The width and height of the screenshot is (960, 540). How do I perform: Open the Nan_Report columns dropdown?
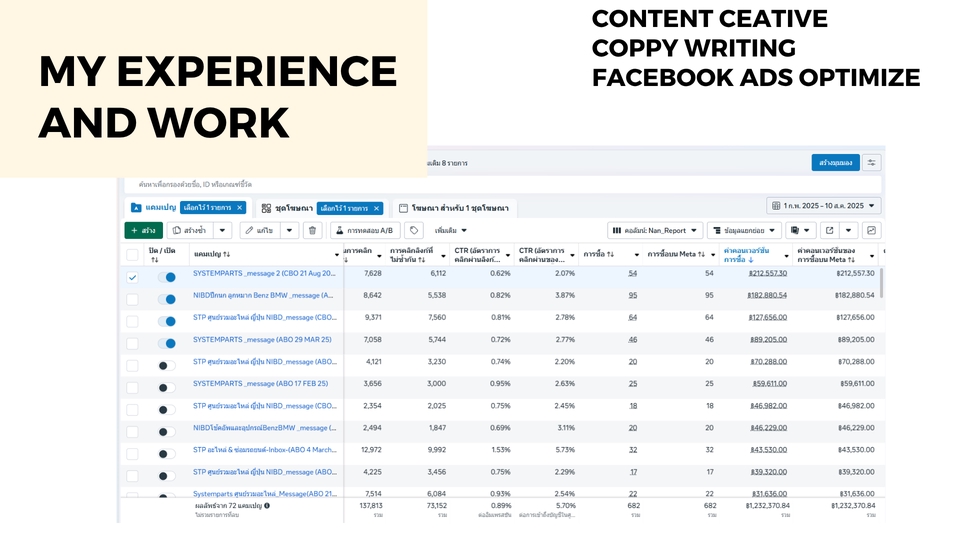pyautogui.click(x=654, y=230)
